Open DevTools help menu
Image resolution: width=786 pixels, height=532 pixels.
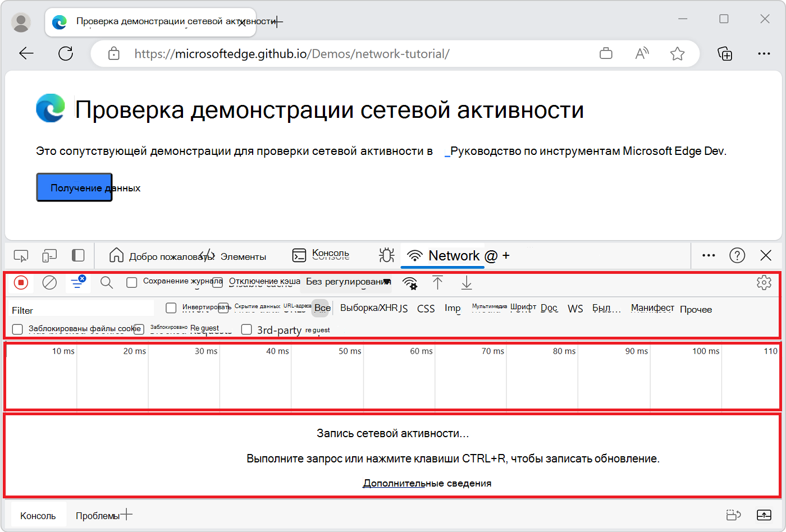pos(737,255)
